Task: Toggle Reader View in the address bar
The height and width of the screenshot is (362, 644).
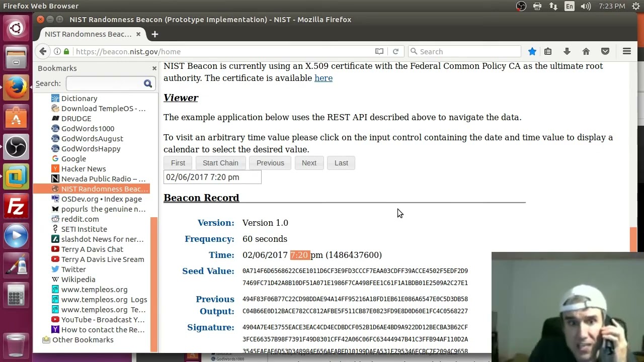Action: (379, 51)
